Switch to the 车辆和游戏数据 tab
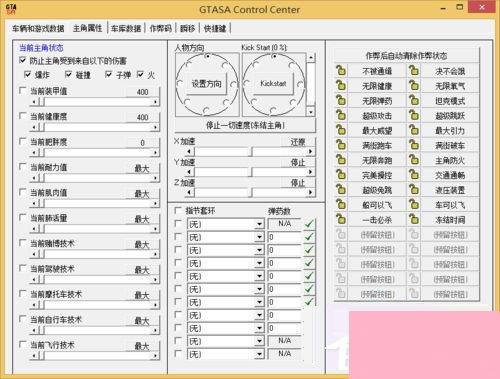The image size is (500, 379). 38,29
